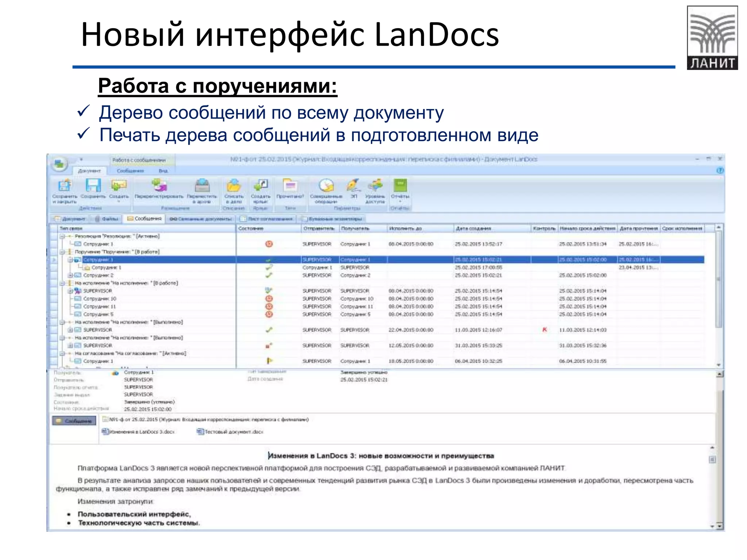Click 'Списать в дело' folder icon
The height and width of the screenshot is (560, 747).
coord(234,191)
